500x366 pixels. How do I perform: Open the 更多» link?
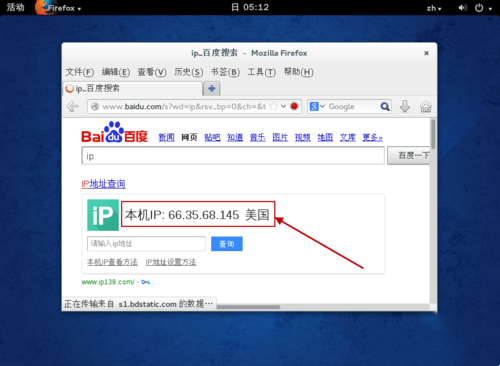372,137
